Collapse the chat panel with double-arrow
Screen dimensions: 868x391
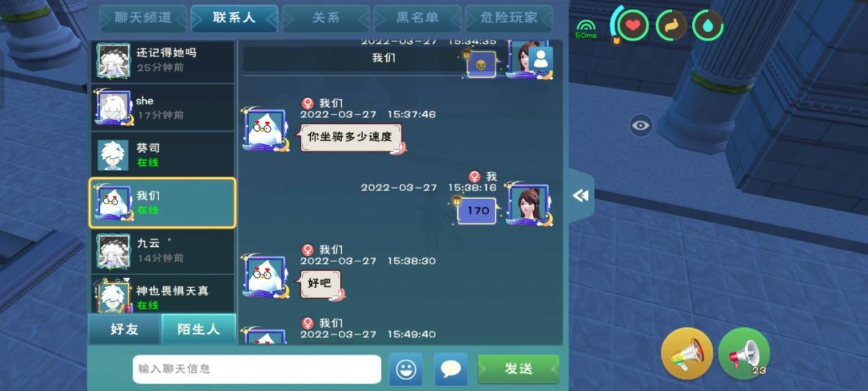point(581,195)
